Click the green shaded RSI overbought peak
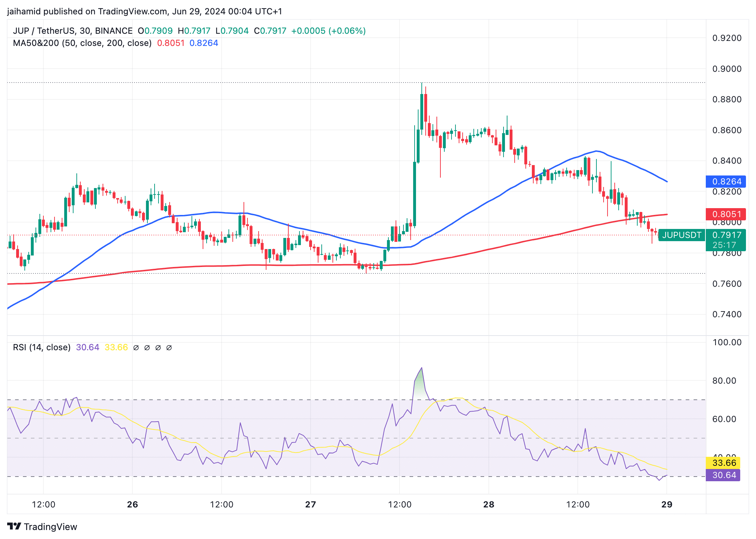Image resolution: width=756 pixels, height=539 pixels. pos(421,386)
